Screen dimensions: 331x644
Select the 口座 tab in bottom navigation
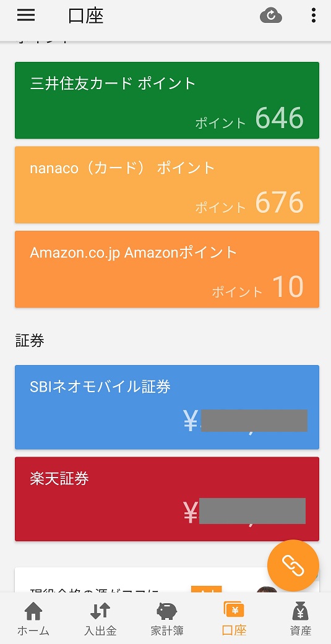click(234, 619)
